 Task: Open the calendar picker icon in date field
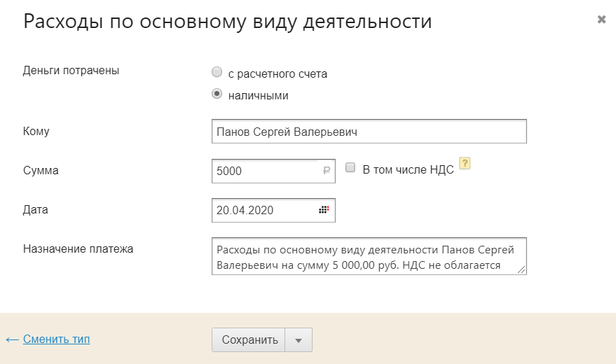point(323,210)
